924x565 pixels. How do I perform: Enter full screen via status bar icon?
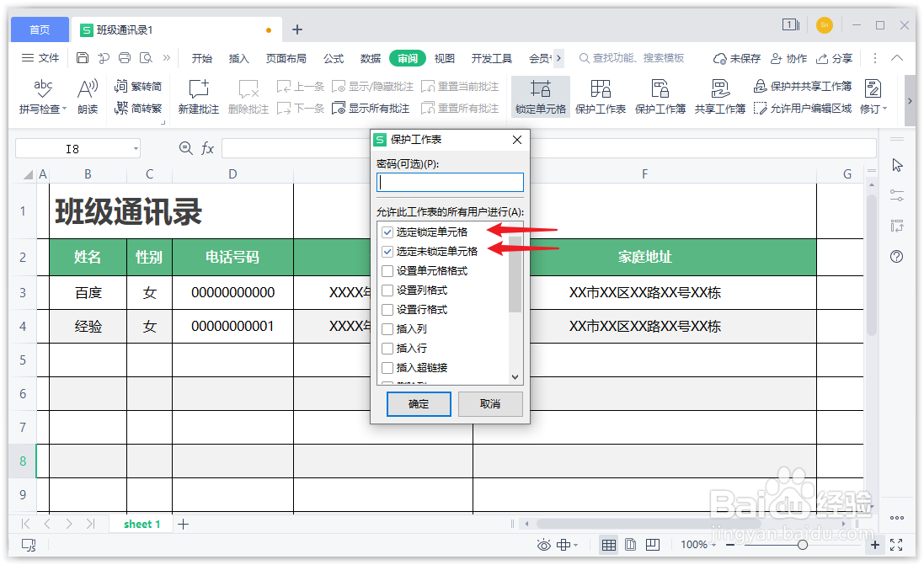point(896,545)
